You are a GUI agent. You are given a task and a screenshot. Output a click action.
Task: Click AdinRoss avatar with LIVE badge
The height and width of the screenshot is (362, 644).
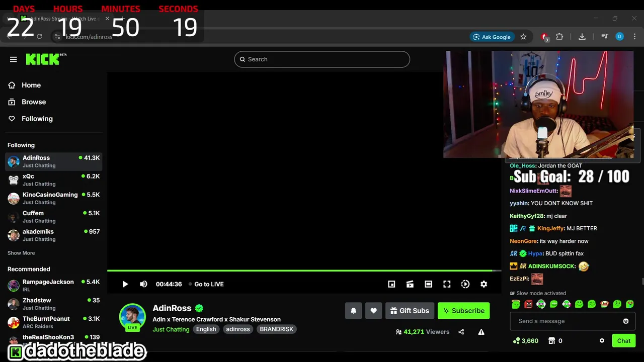(132, 317)
